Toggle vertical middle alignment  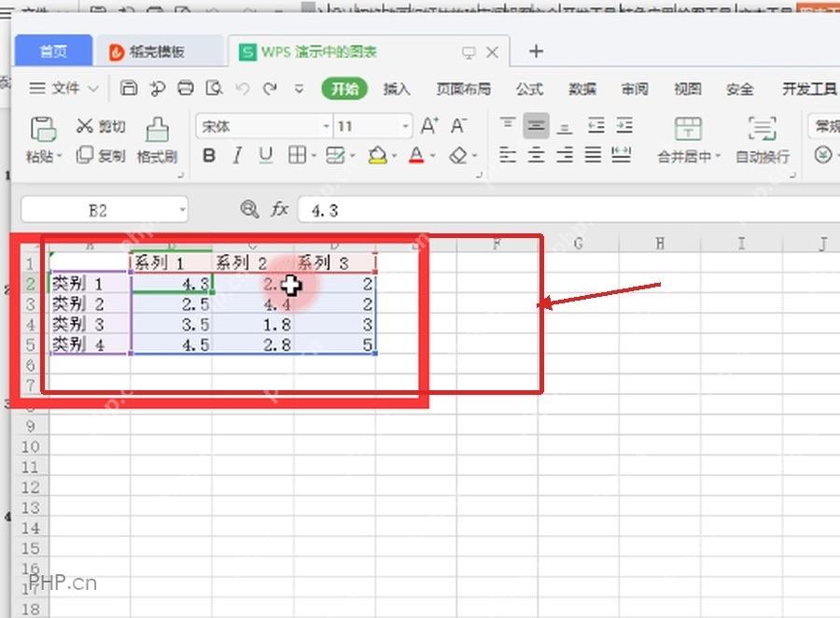click(x=536, y=125)
